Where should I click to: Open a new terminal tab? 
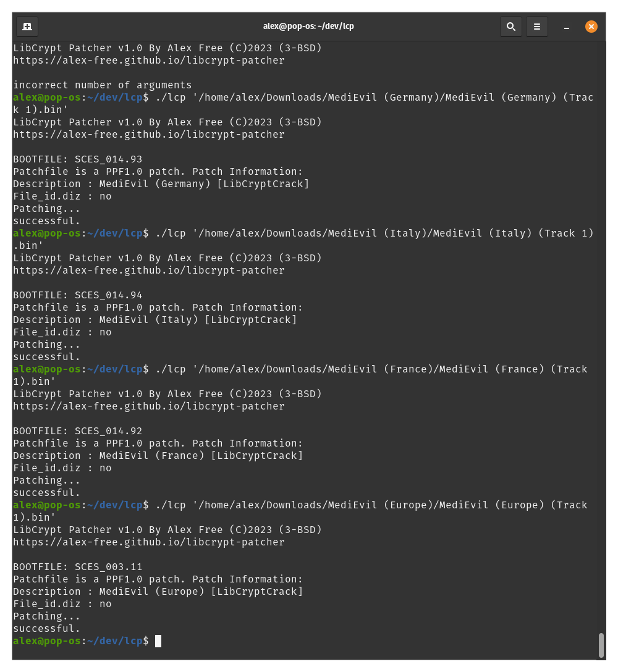[x=27, y=27]
